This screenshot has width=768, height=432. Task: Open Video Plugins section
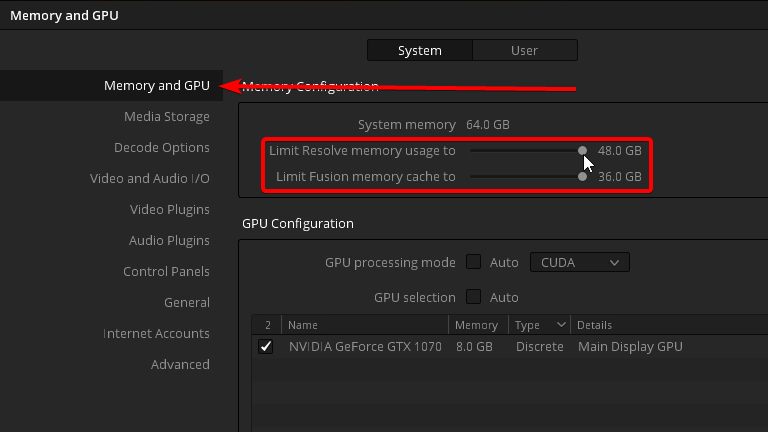[169, 210]
